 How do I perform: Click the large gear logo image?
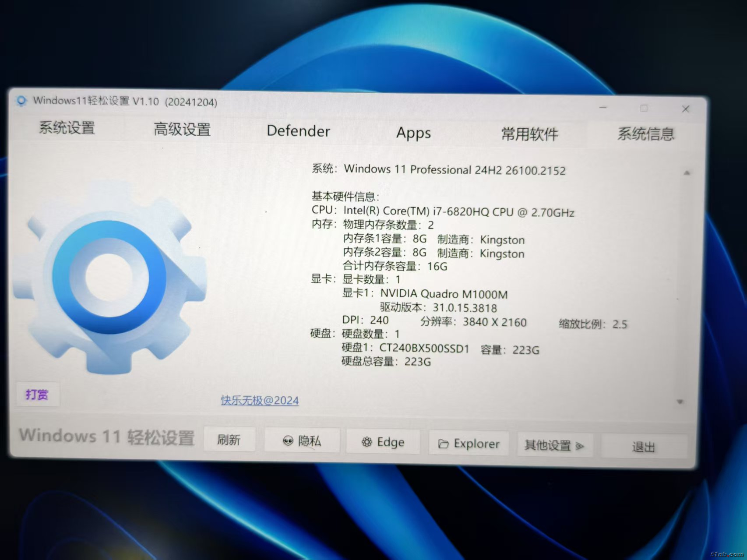[109, 278]
